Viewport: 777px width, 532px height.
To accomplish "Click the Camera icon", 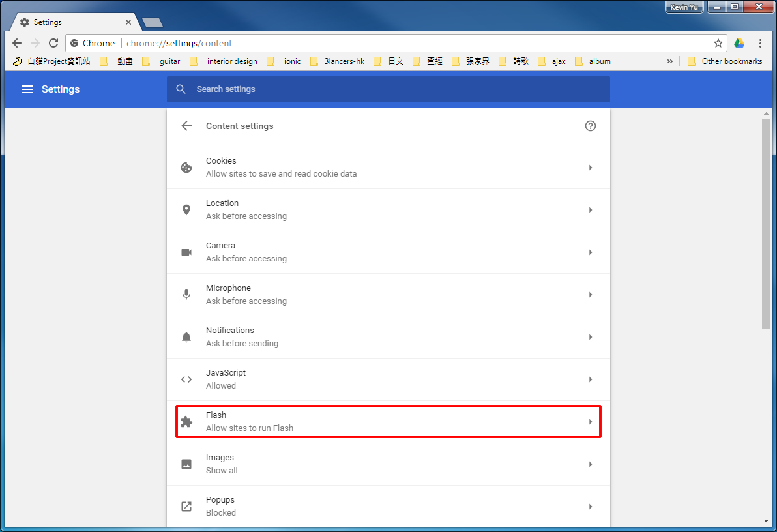I will tap(186, 252).
